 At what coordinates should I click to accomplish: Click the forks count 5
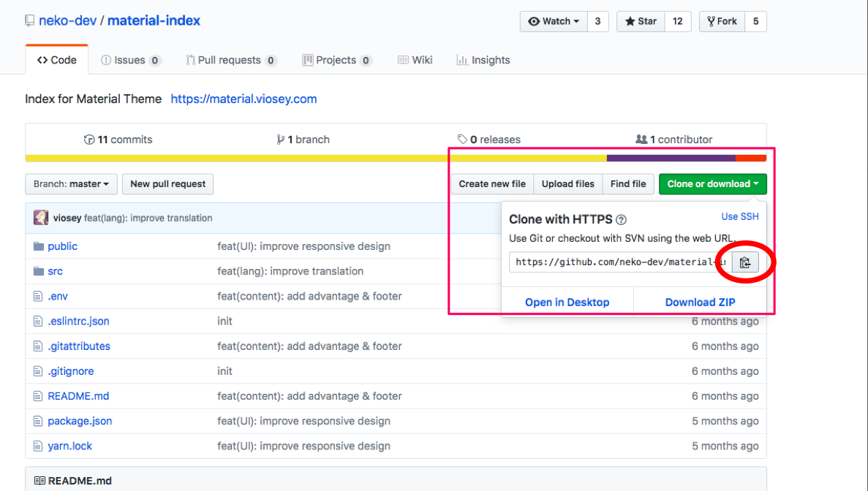pos(755,22)
